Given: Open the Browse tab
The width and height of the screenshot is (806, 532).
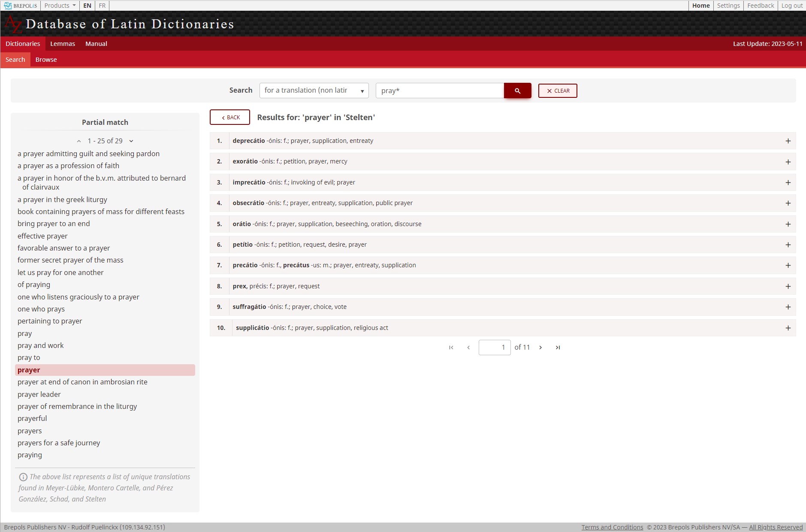Looking at the screenshot, I should pos(46,60).
